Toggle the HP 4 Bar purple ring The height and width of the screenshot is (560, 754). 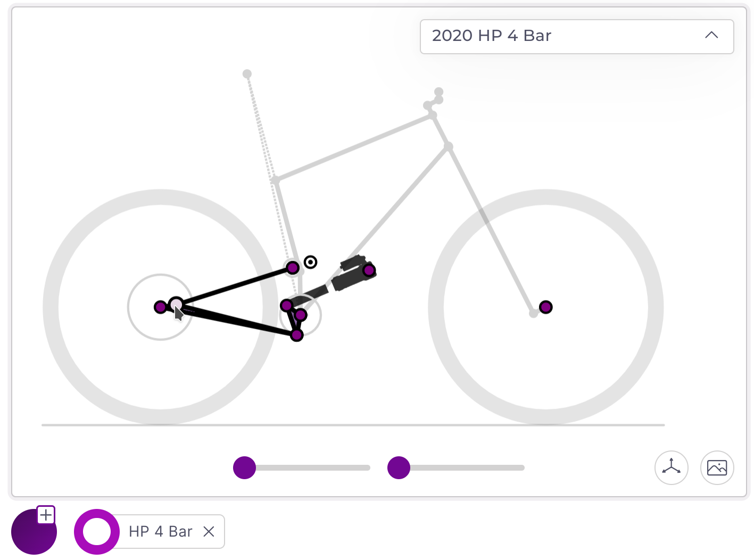[96, 531]
